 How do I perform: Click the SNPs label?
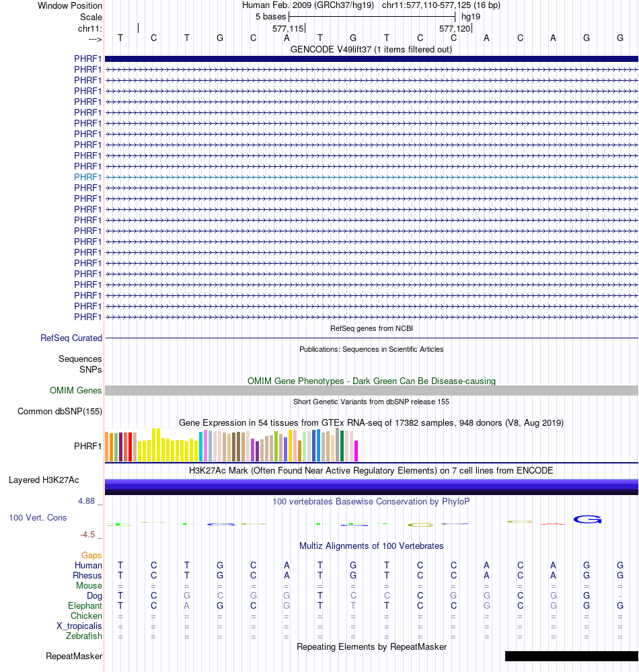pos(90,369)
